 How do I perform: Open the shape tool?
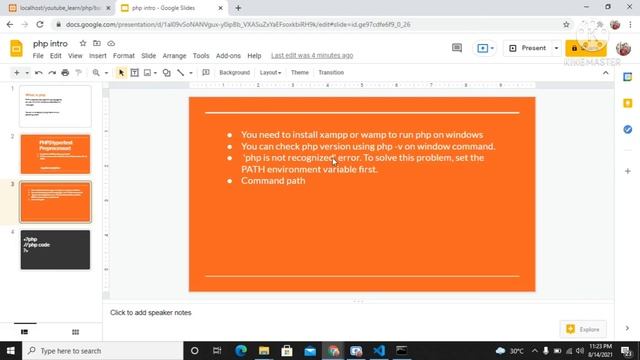point(167,73)
